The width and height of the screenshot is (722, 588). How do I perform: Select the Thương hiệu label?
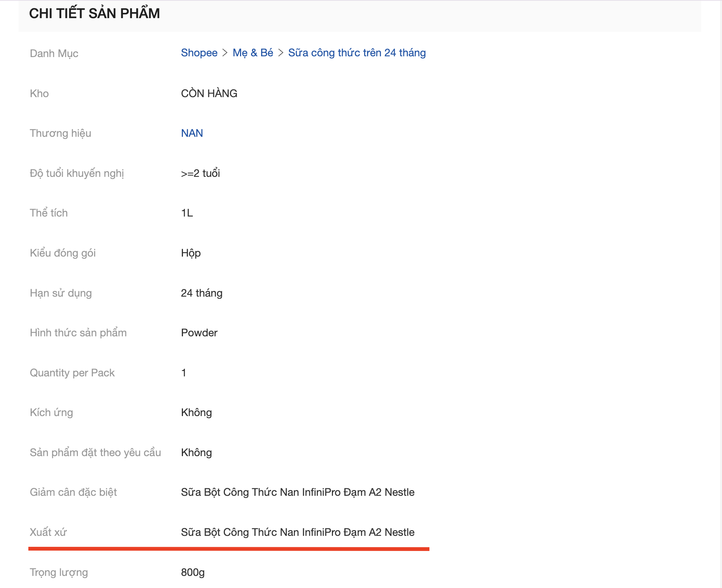(60, 133)
